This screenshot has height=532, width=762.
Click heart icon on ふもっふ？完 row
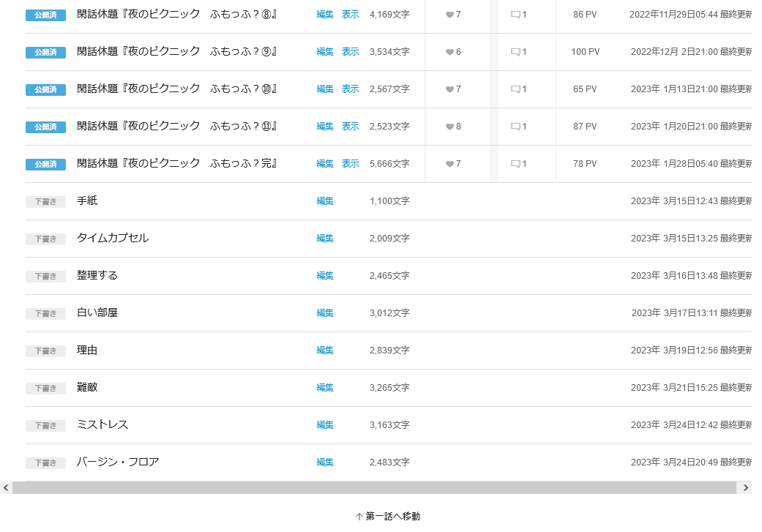(x=449, y=164)
